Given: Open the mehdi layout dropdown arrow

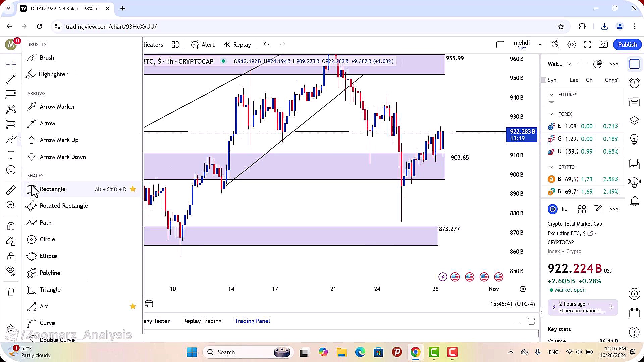Looking at the screenshot, I should click(x=540, y=44).
